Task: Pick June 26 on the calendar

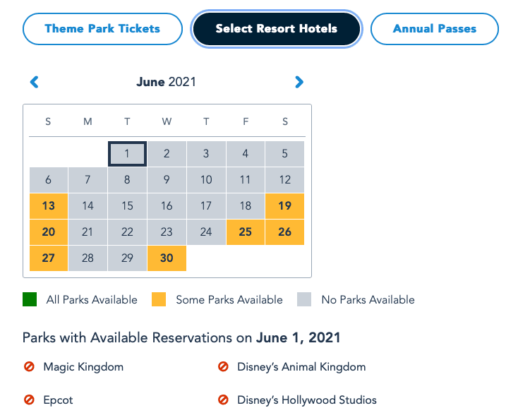Action: click(x=284, y=232)
